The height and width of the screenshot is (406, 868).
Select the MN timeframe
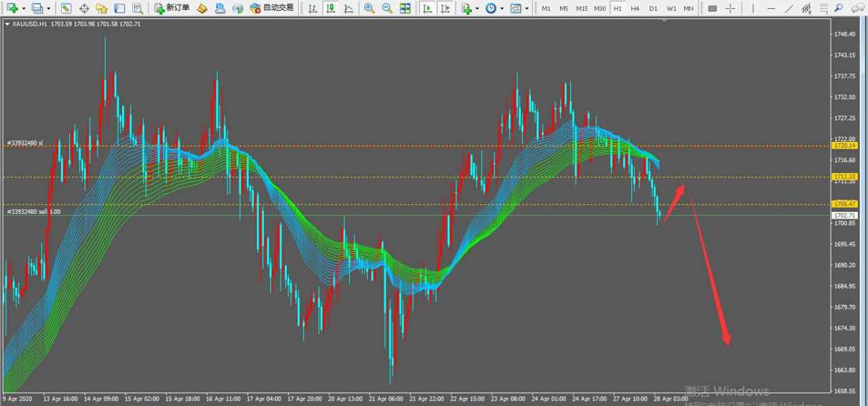(x=688, y=8)
